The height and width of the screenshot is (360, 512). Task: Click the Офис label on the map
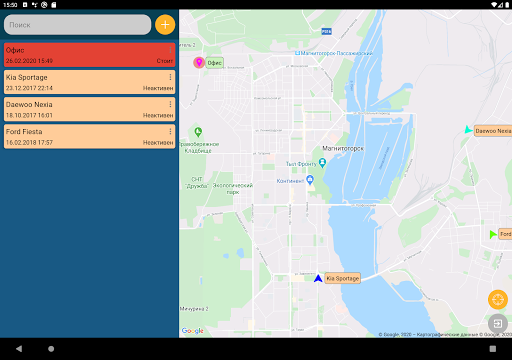point(214,63)
